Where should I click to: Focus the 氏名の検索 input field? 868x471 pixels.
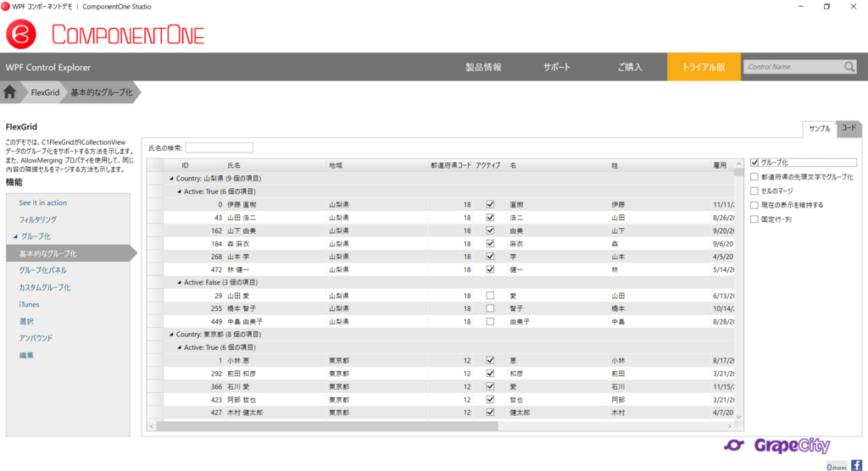click(220, 147)
